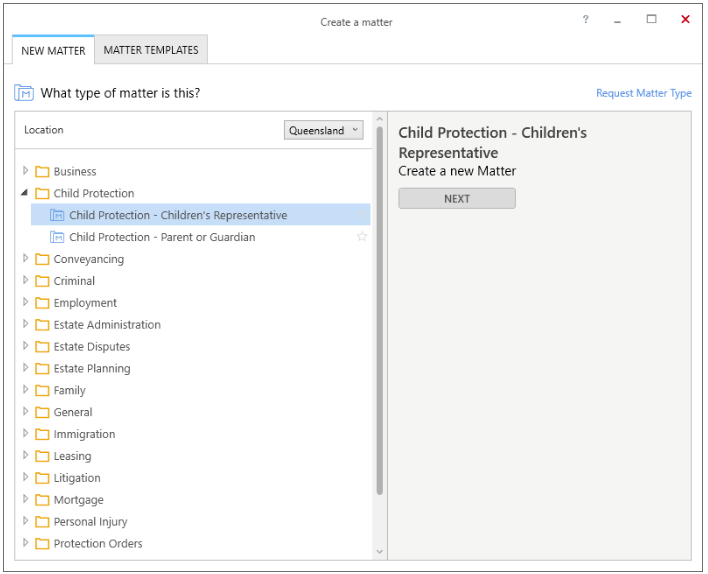Click the NEXT button

(x=456, y=199)
